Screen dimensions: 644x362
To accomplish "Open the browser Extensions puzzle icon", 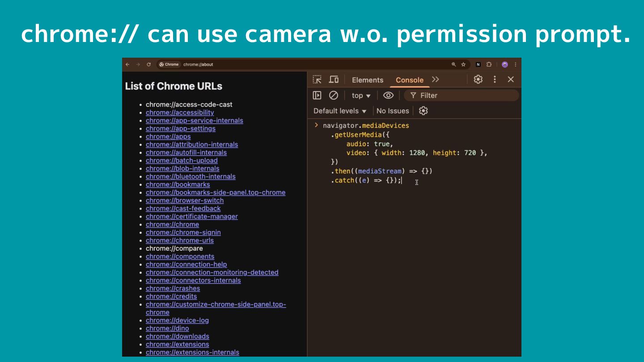I will pos(489,64).
